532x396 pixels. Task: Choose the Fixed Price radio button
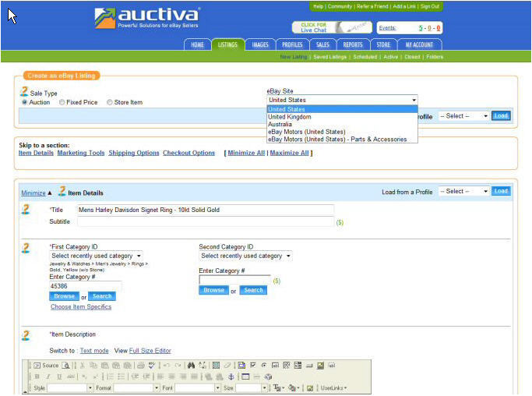pyautogui.click(x=62, y=102)
